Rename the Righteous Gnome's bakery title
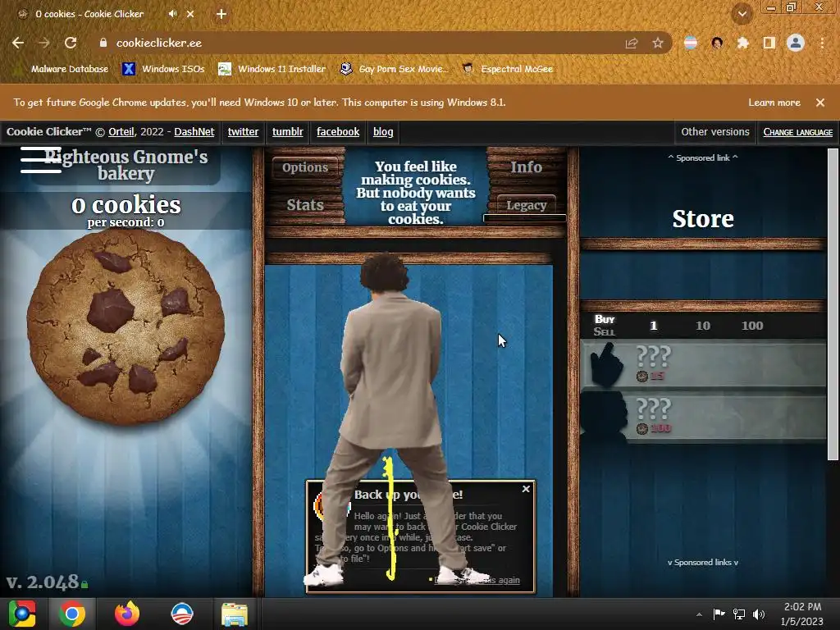840x630 pixels. pos(126,165)
